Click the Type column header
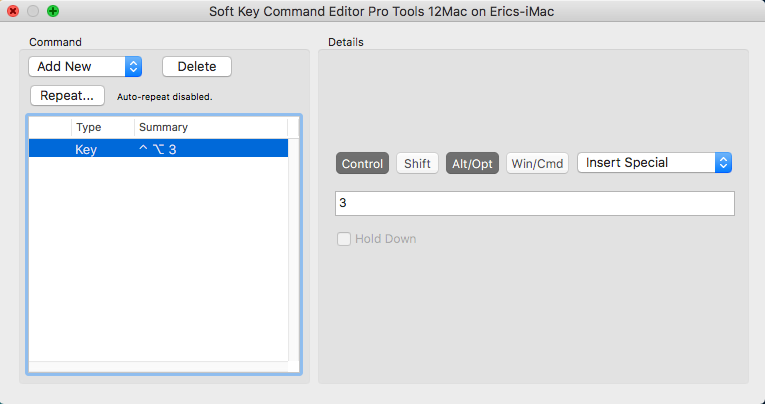Screen dimensions: 765x404 tap(103, 127)
